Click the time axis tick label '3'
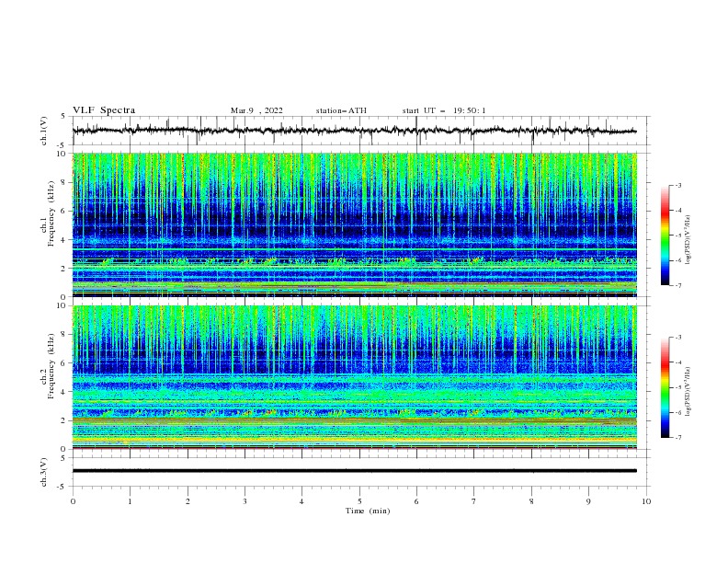 point(245,501)
